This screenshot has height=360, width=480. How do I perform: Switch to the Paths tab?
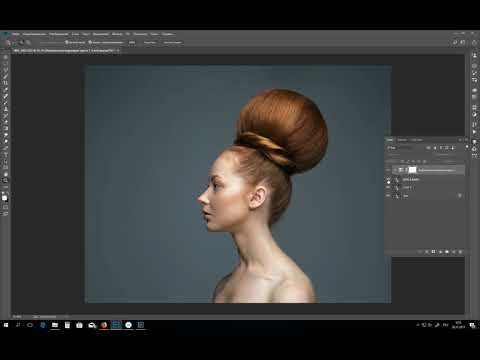417,140
